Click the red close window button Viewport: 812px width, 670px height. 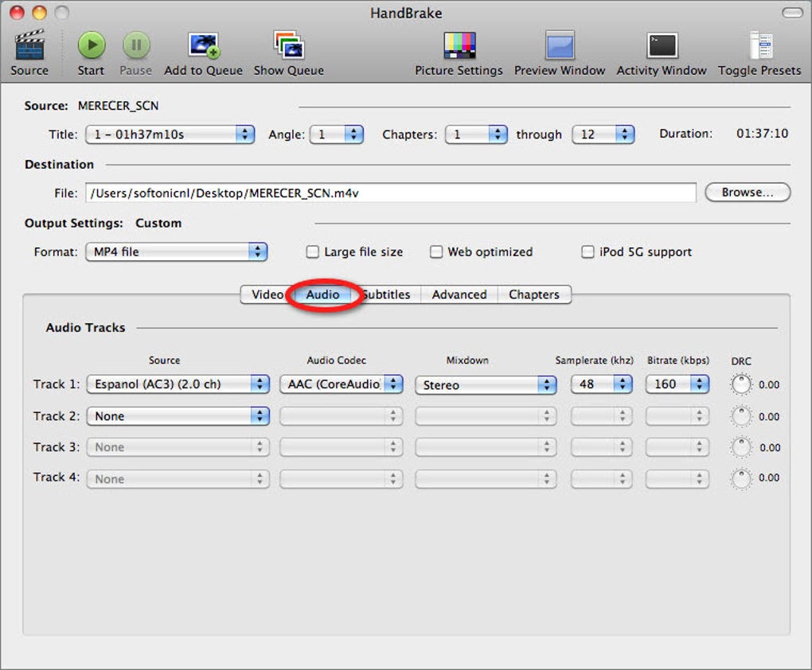pyautogui.click(x=17, y=13)
